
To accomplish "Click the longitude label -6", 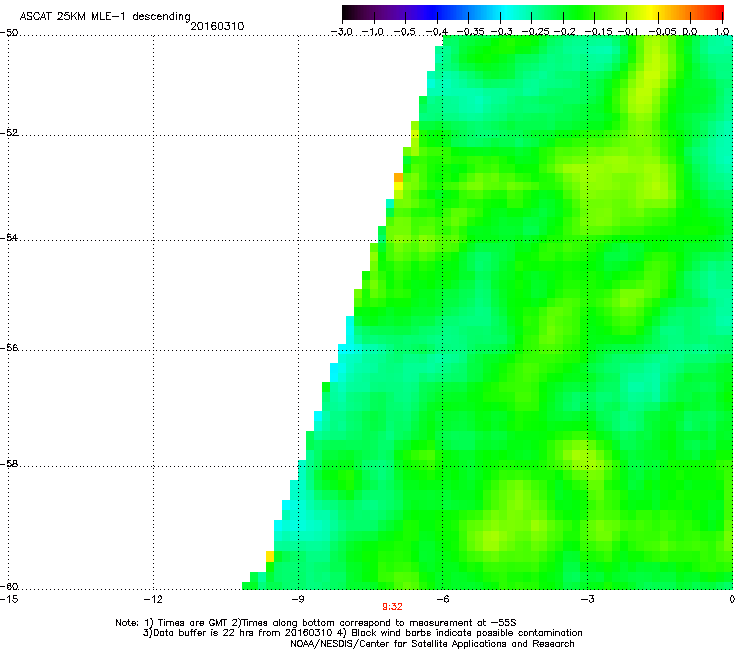I will pyautogui.click(x=442, y=599).
